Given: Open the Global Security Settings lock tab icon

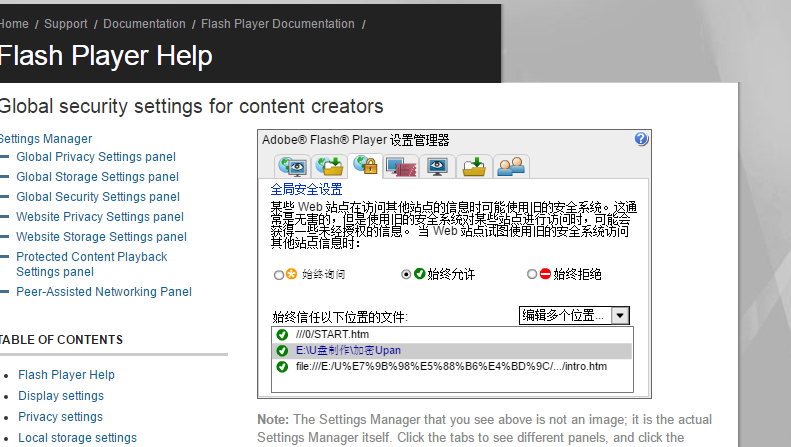Looking at the screenshot, I should click(366, 165).
